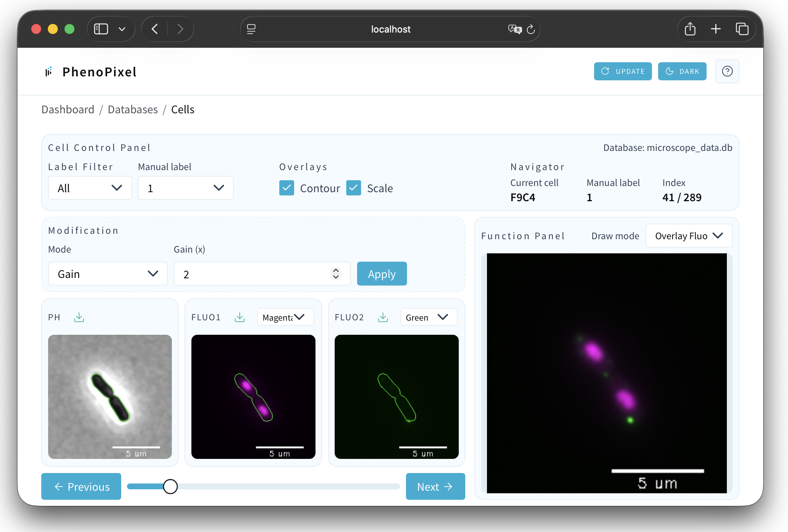
Task: Click the PH phase contrast thumbnail
Action: pos(110,397)
